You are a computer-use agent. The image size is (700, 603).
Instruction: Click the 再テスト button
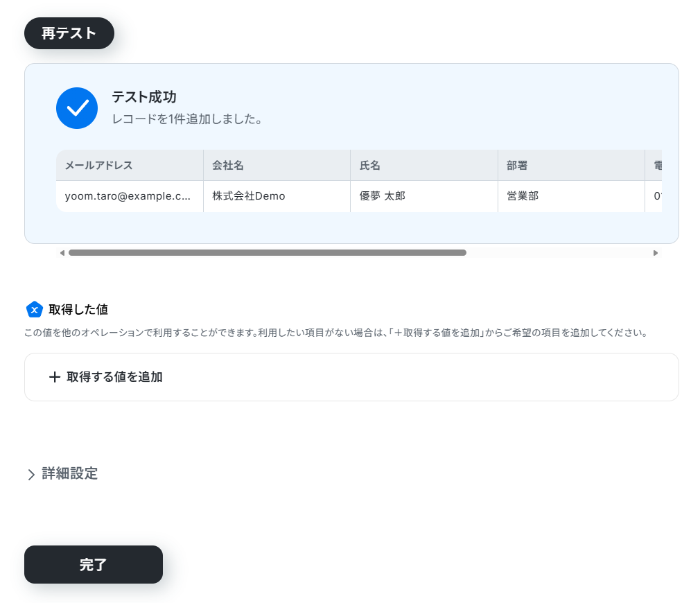tap(69, 33)
